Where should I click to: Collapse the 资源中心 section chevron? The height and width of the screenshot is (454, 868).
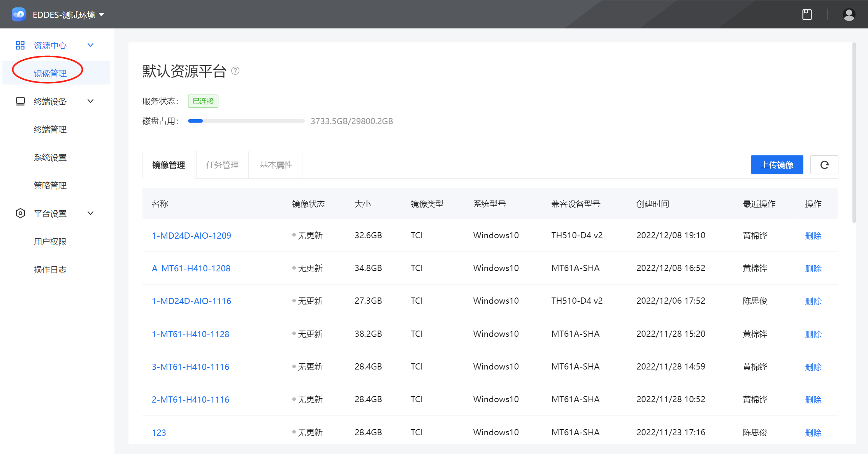(91, 45)
